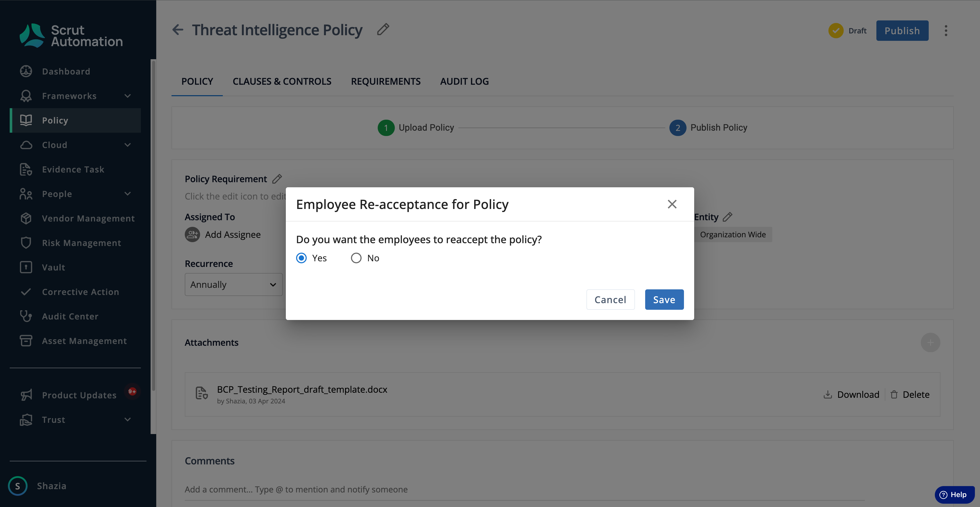Expand the People menu chevron

click(128, 194)
